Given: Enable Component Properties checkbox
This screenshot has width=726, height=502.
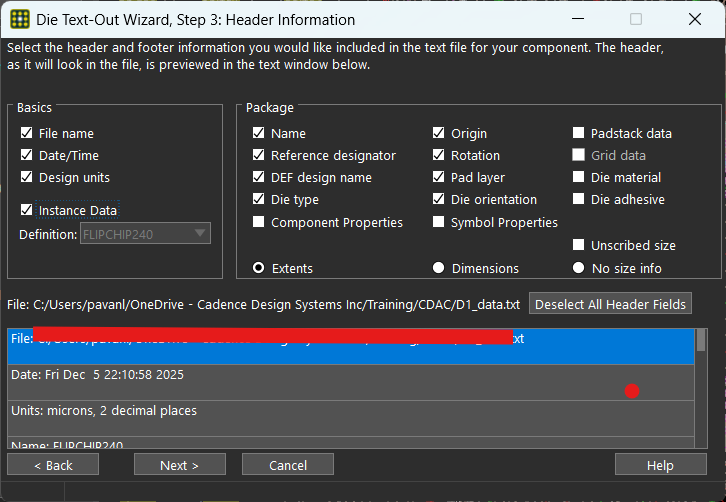Looking at the screenshot, I should coord(259,222).
